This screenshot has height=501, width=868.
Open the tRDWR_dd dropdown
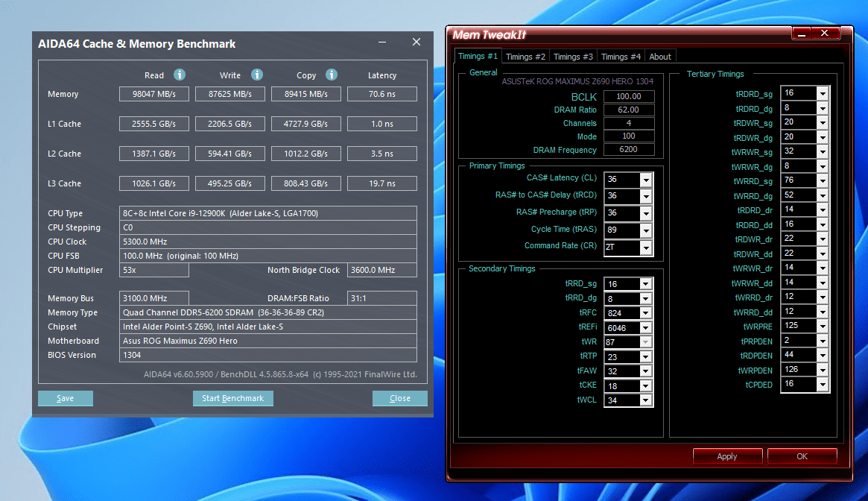coord(823,253)
